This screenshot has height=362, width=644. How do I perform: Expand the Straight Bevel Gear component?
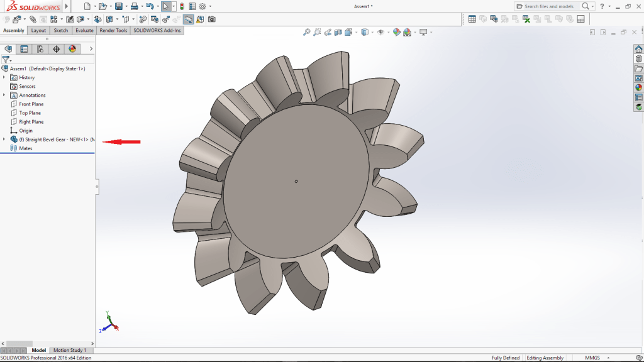coord(4,139)
